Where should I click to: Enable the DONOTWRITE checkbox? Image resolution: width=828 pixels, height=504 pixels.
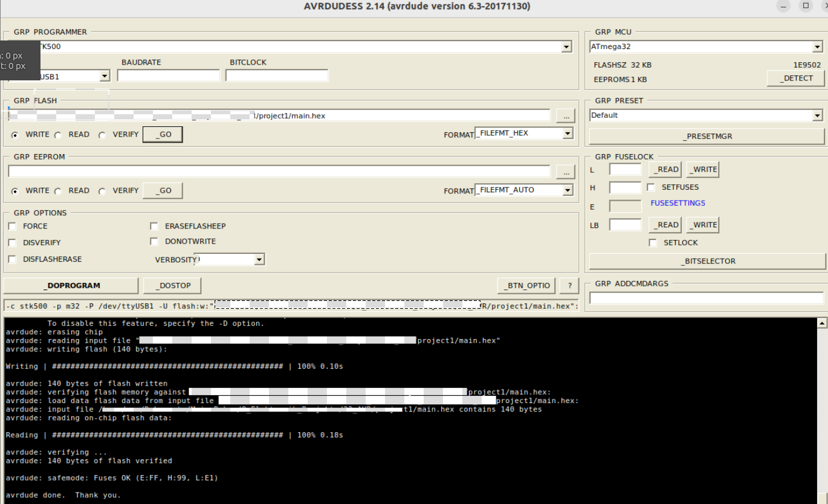tap(154, 241)
